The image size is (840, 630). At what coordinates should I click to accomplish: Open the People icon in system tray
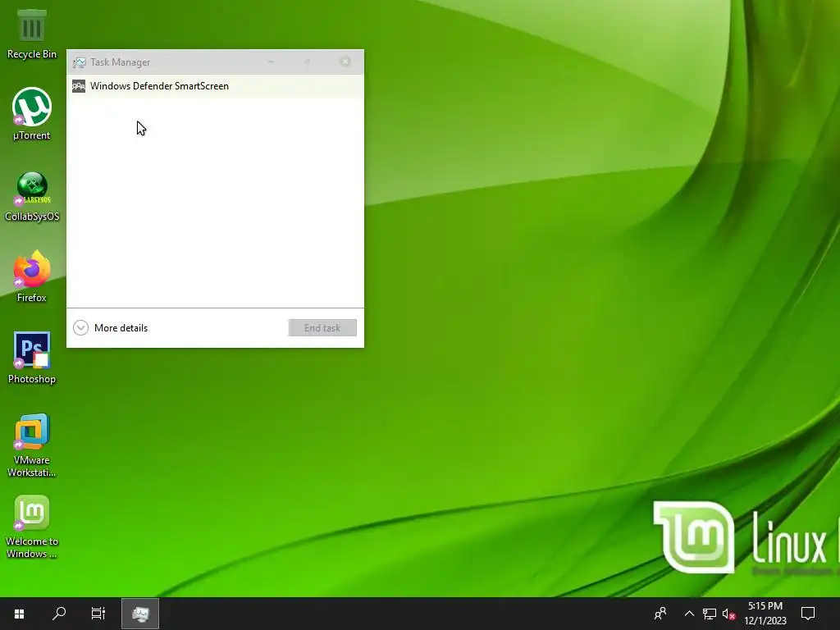click(660, 614)
